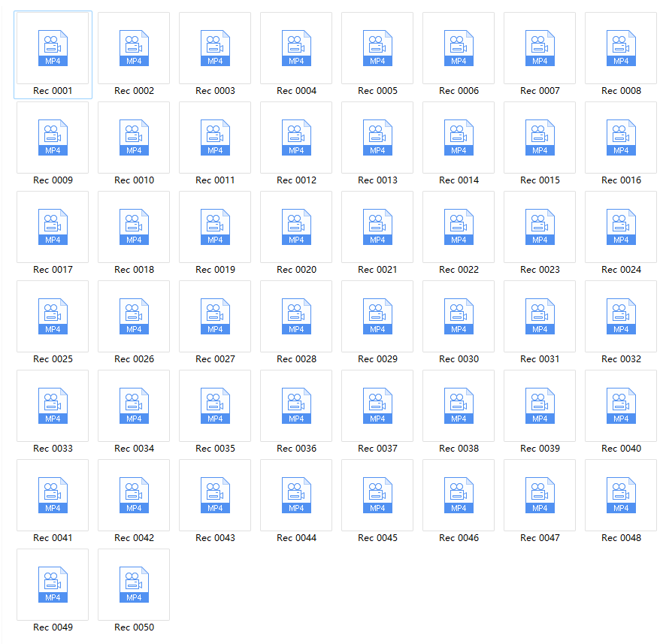Click the Rec 0003 MP4 icon
This screenshot has height=644, width=663.
[x=215, y=48]
